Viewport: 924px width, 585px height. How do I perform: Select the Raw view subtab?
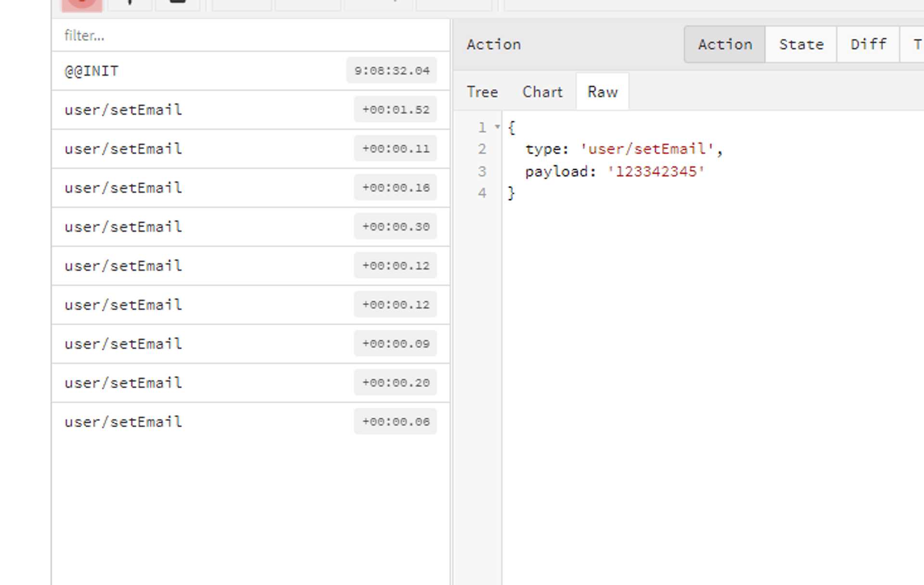tap(603, 92)
